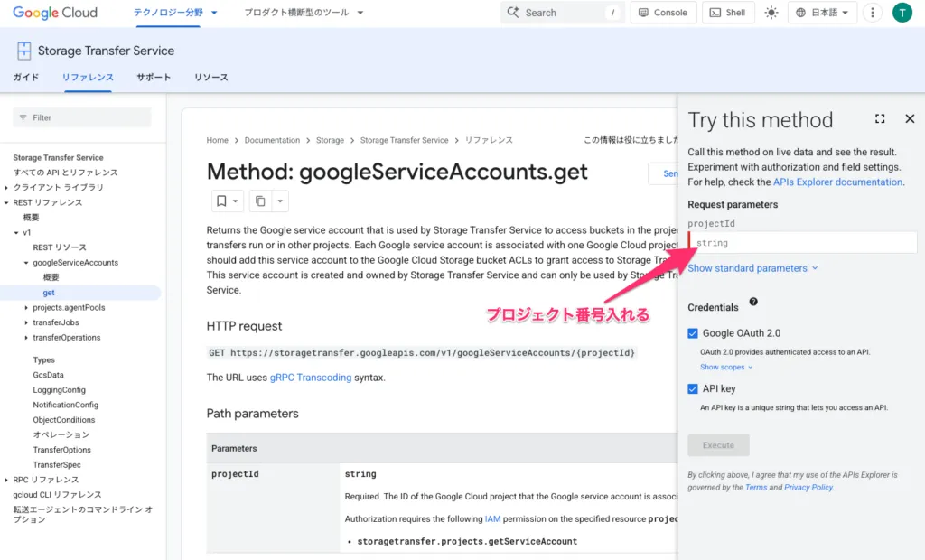Viewport: 925px width, 560px height.
Task: Toggle the Google OAuth 2.0 checkbox
Action: [693, 333]
